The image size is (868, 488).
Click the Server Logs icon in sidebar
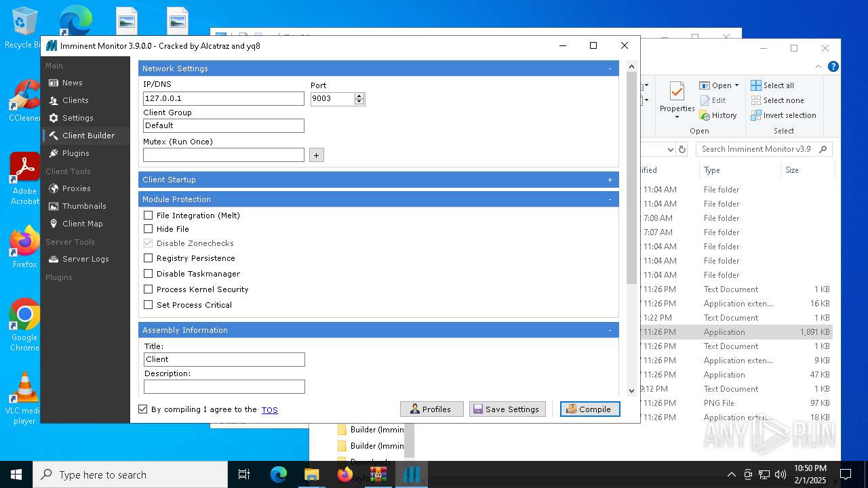pos(54,259)
